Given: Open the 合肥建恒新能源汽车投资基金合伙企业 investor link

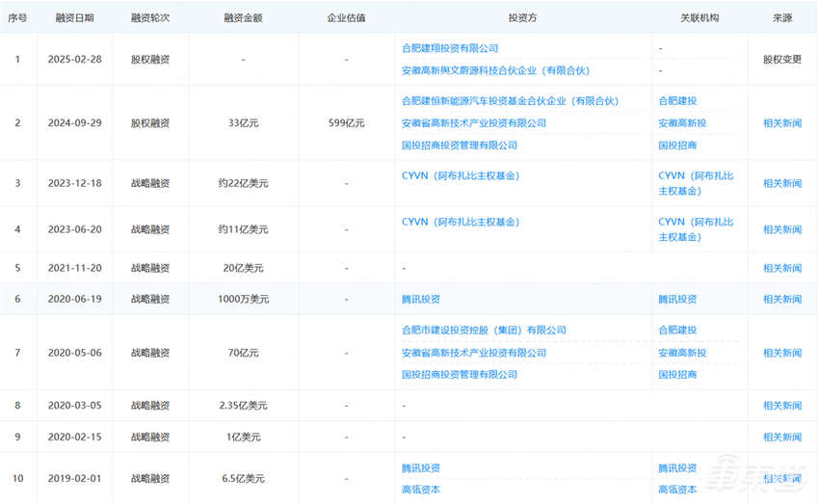Looking at the screenshot, I should [509, 100].
